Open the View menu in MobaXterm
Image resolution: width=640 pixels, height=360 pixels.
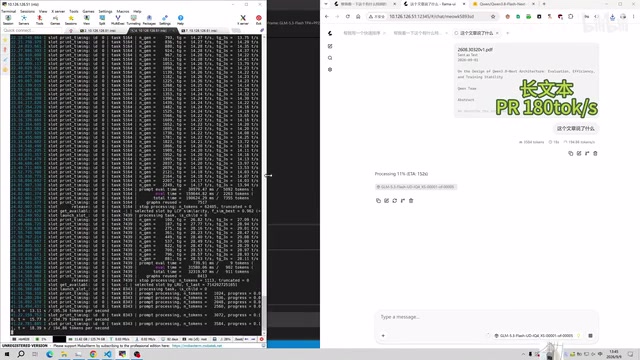click(x=43, y=11)
